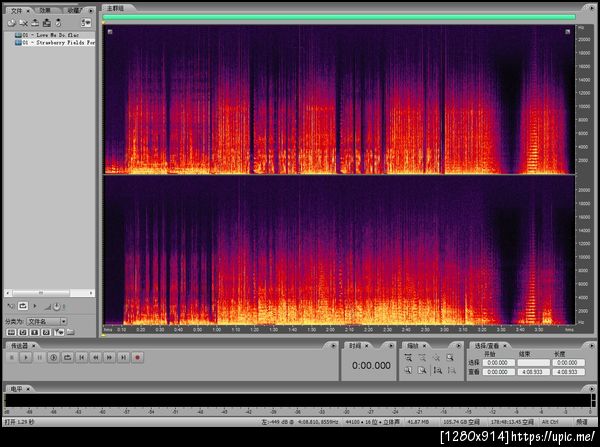Click the Stop button in transport
The height and width of the screenshot is (447, 600).
click(x=12, y=357)
